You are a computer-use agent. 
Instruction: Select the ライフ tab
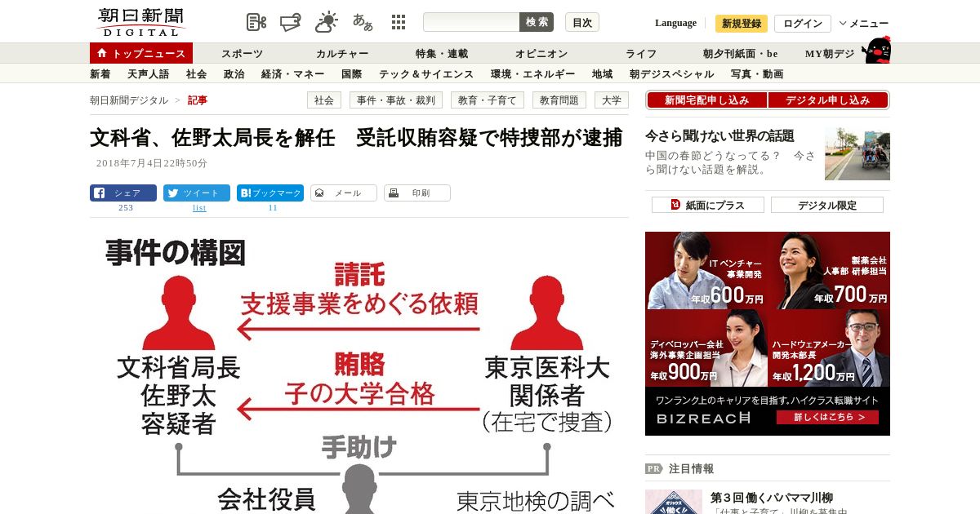point(641,54)
